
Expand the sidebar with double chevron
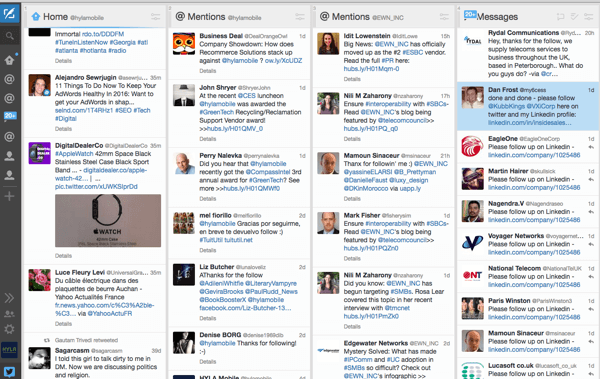(x=9, y=298)
